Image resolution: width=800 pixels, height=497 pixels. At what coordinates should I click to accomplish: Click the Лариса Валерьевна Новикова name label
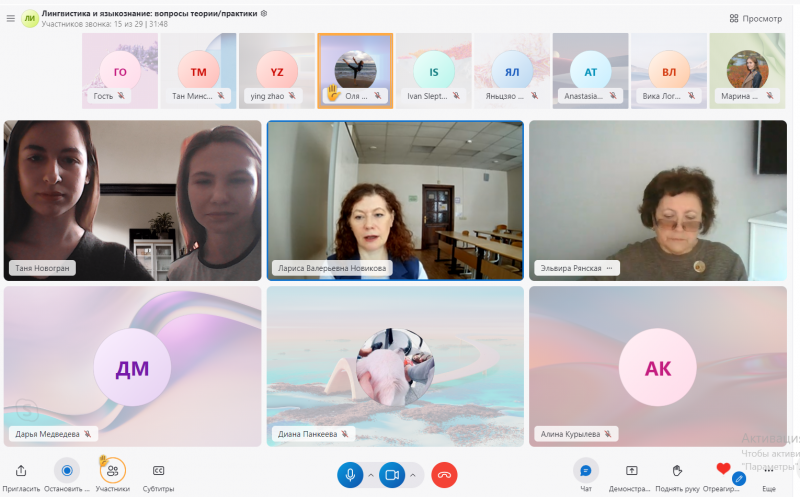point(332,268)
